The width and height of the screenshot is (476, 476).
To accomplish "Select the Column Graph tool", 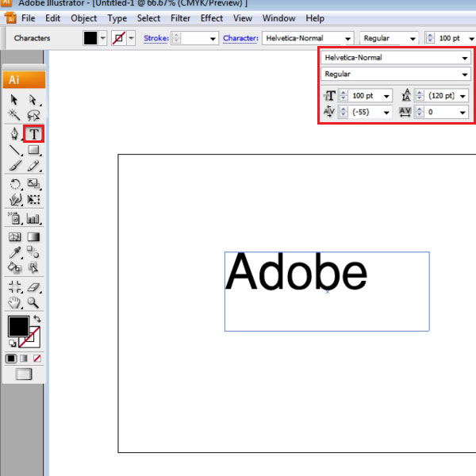I will [33, 218].
